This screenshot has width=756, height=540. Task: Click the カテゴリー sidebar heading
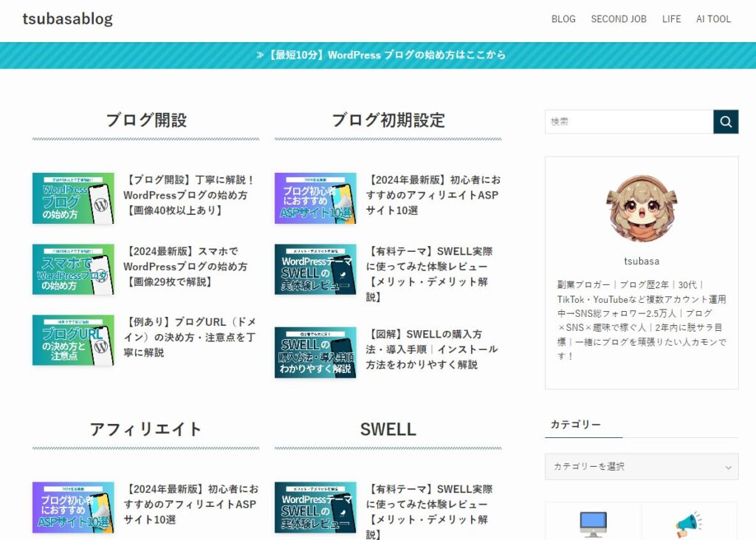click(576, 424)
